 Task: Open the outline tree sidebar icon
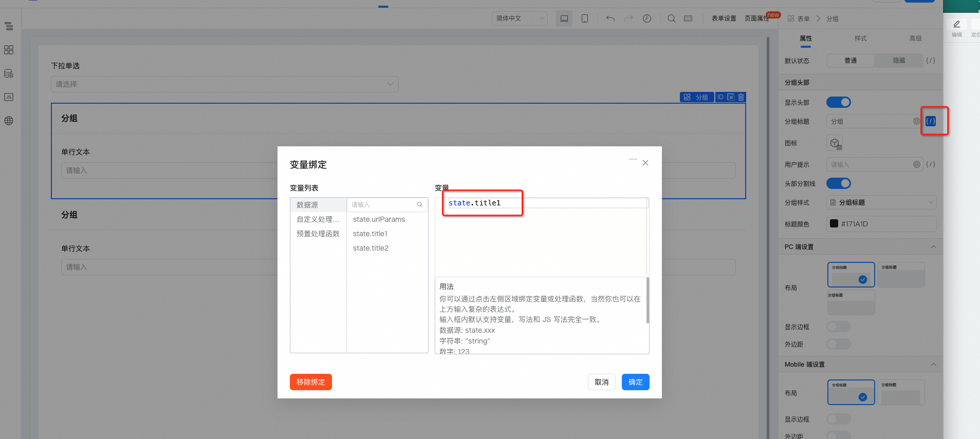[x=9, y=26]
